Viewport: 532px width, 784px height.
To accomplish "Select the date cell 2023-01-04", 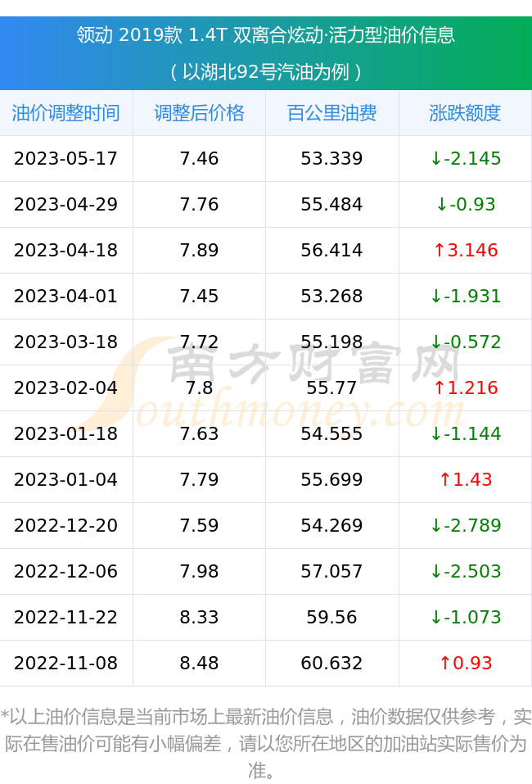I will [66, 479].
